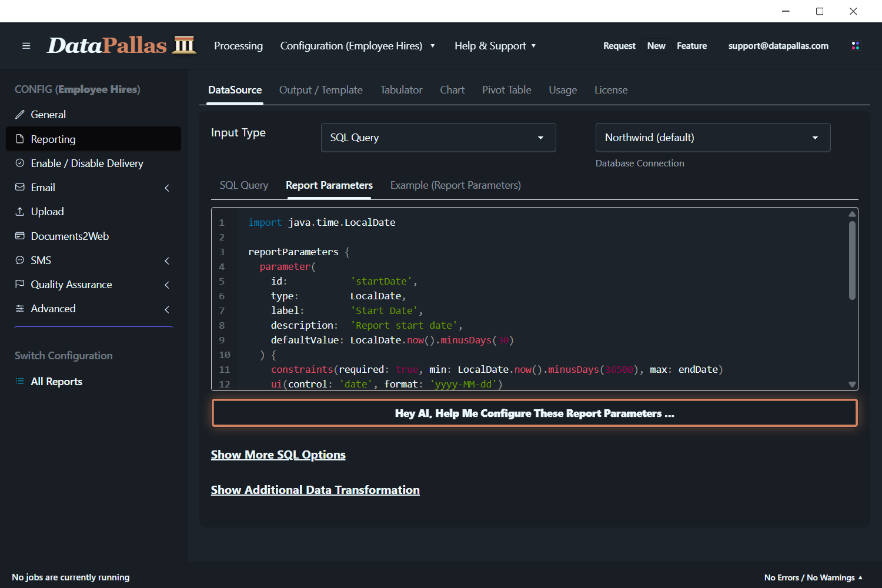Go to Processing in top navigation
882x588 pixels.
click(238, 46)
